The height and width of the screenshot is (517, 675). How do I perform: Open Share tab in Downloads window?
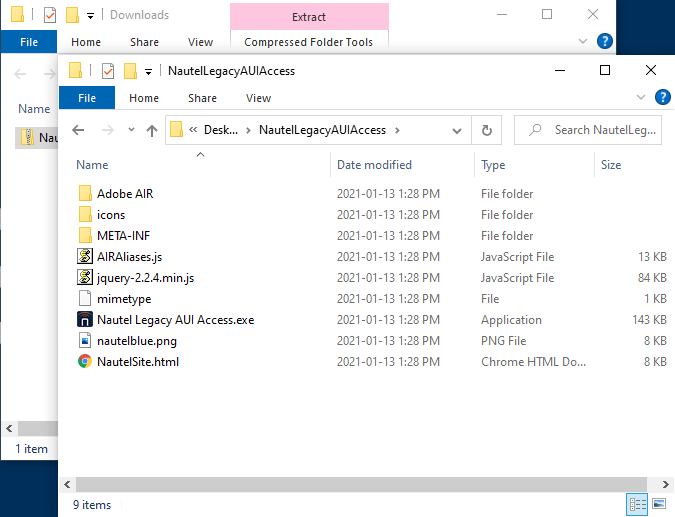point(144,42)
